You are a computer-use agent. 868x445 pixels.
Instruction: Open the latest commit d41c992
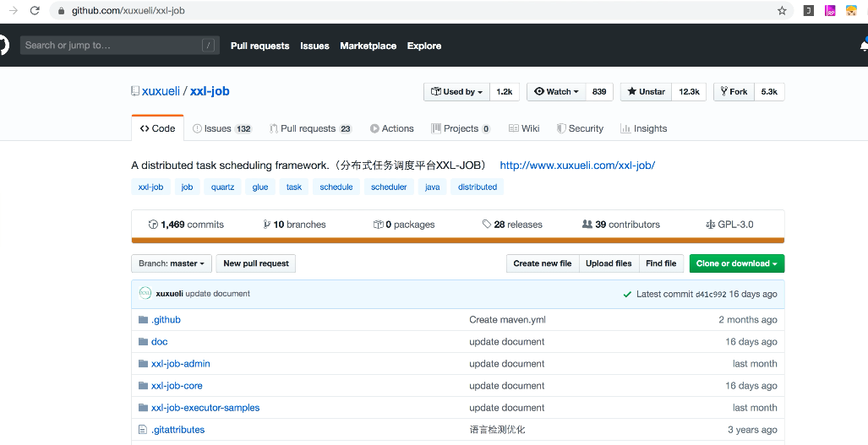(x=711, y=294)
